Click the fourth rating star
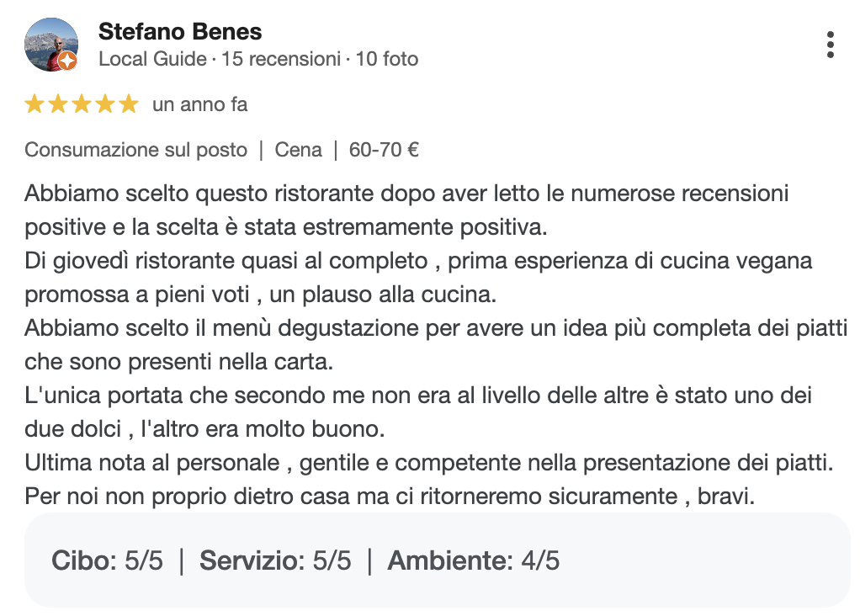Screen dimensions: 860x616 (105, 104)
